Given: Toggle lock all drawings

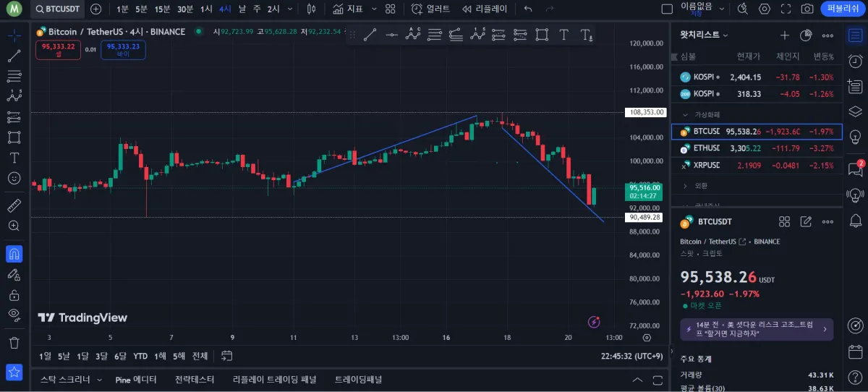Looking at the screenshot, I should (14, 294).
